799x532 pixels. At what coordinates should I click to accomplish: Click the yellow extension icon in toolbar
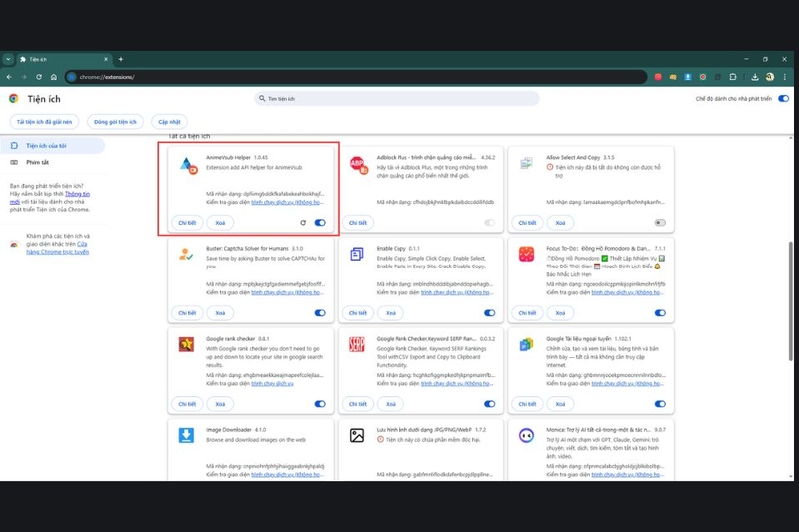[673, 77]
